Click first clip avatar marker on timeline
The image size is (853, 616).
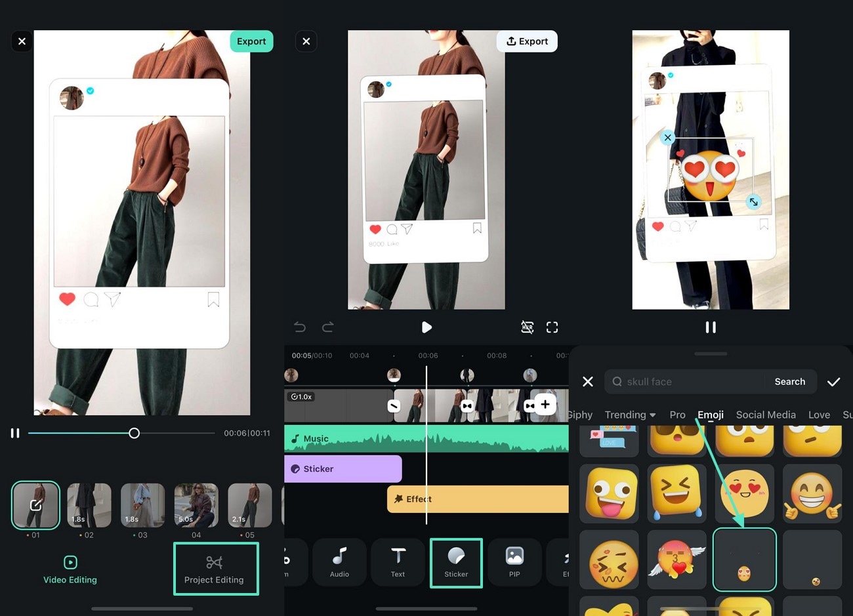click(x=291, y=375)
